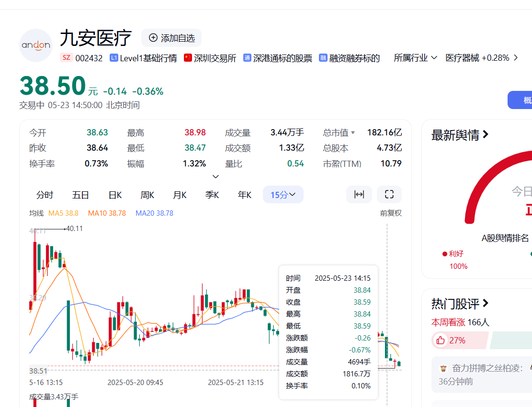Switch to the 年K chart tab
Image resolution: width=532 pixels, height=407 pixels.
pyautogui.click(x=245, y=195)
